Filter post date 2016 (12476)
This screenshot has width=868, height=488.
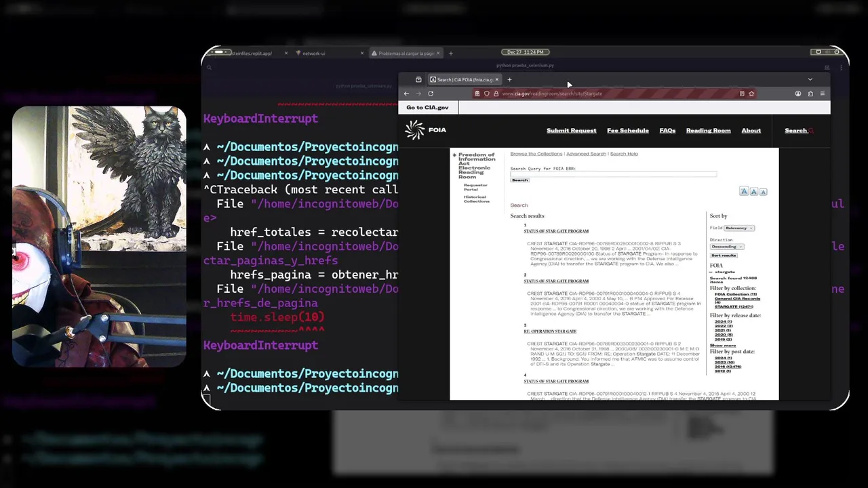point(728,367)
